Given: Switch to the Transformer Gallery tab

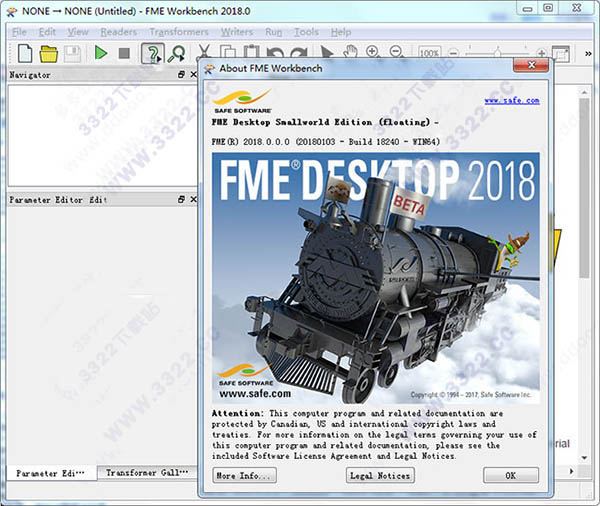Looking at the screenshot, I should click(x=147, y=473).
